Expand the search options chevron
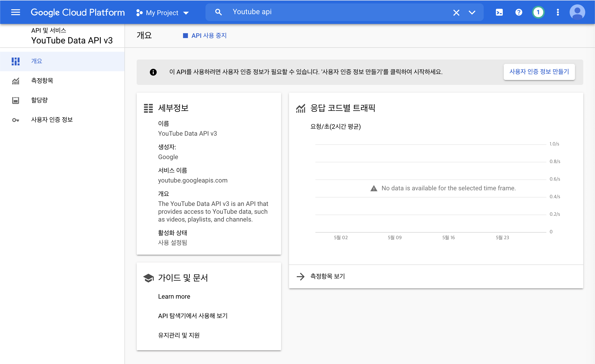595x364 pixels. (472, 12)
